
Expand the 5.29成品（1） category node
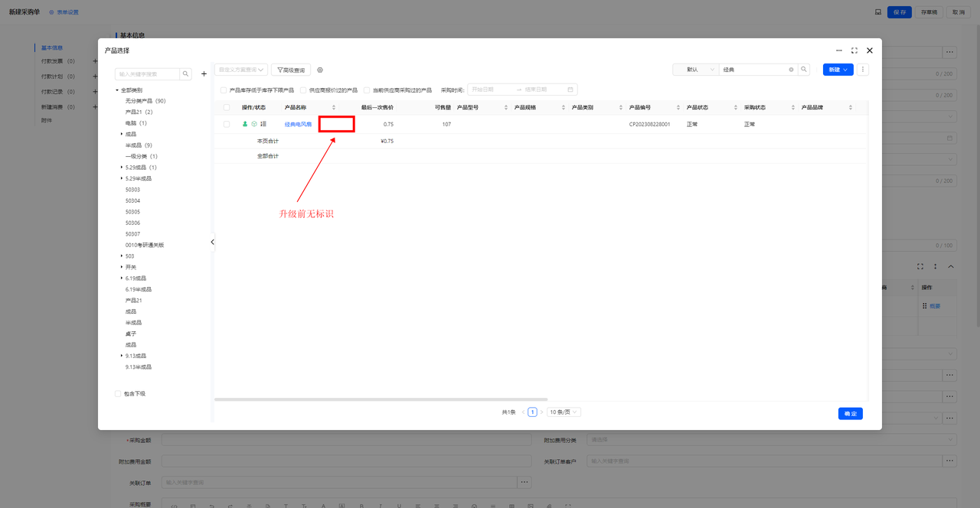click(x=122, y=168)
